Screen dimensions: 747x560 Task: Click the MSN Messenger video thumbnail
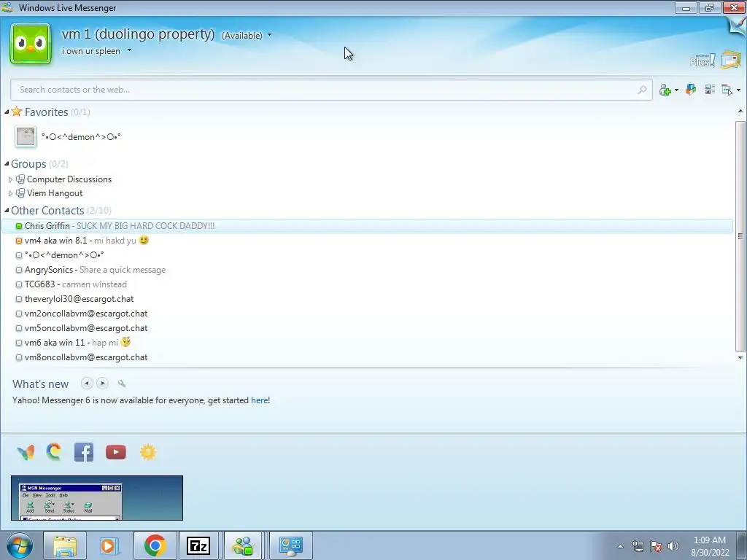click(97, 497)
